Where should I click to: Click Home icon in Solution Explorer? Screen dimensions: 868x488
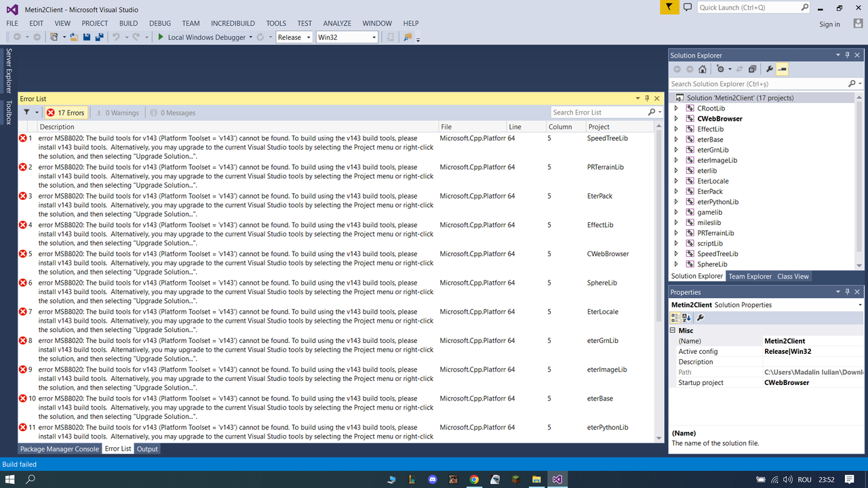[703, 69]
